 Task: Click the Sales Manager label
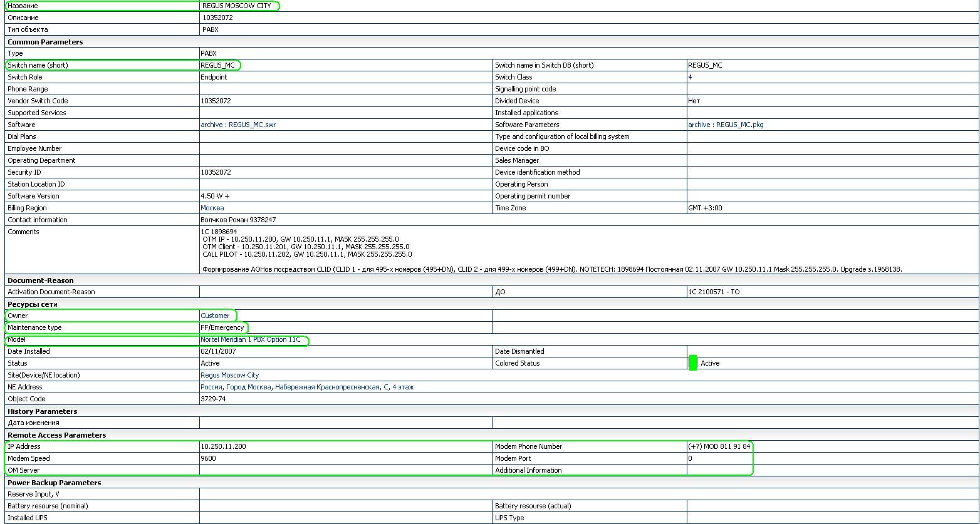(517, 160)
